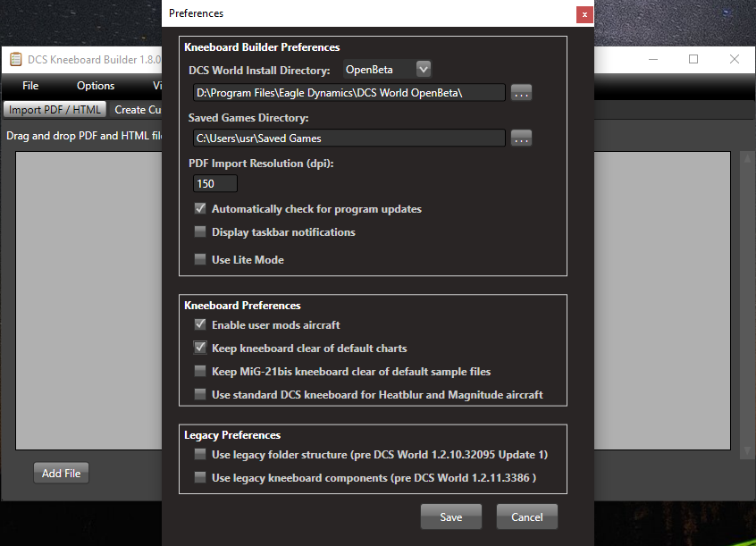Browse for DCS World install directory

pos(521,93)
